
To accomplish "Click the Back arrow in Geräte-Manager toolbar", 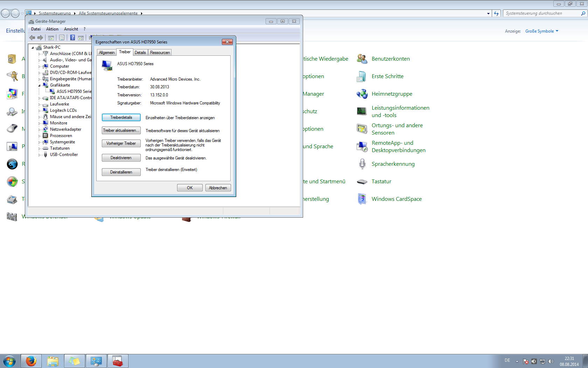I will click(x=32, y=38).
